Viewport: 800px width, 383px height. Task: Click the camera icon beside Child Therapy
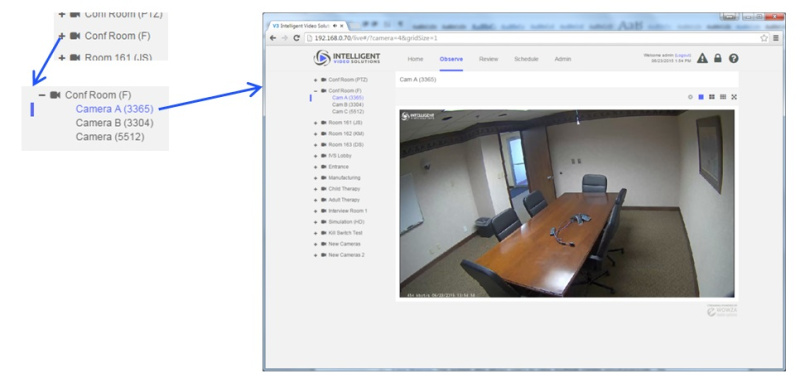click(x=323, y=189)
